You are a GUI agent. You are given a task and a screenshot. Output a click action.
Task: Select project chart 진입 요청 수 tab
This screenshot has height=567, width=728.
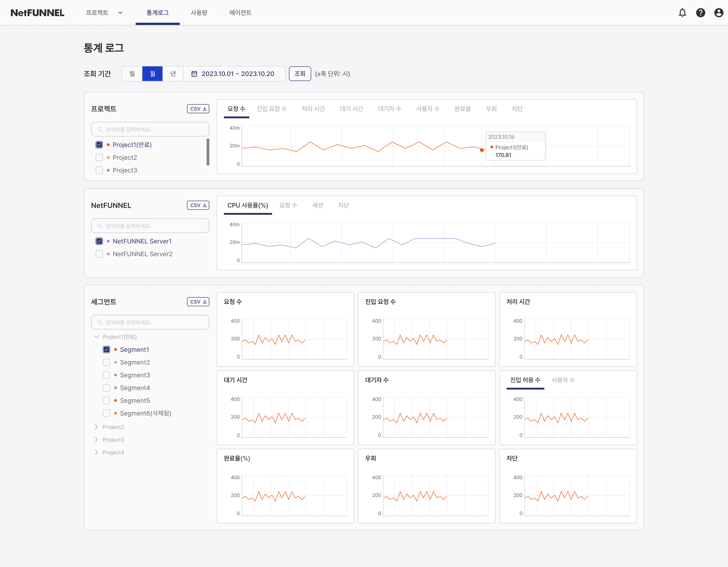point(272,109)
